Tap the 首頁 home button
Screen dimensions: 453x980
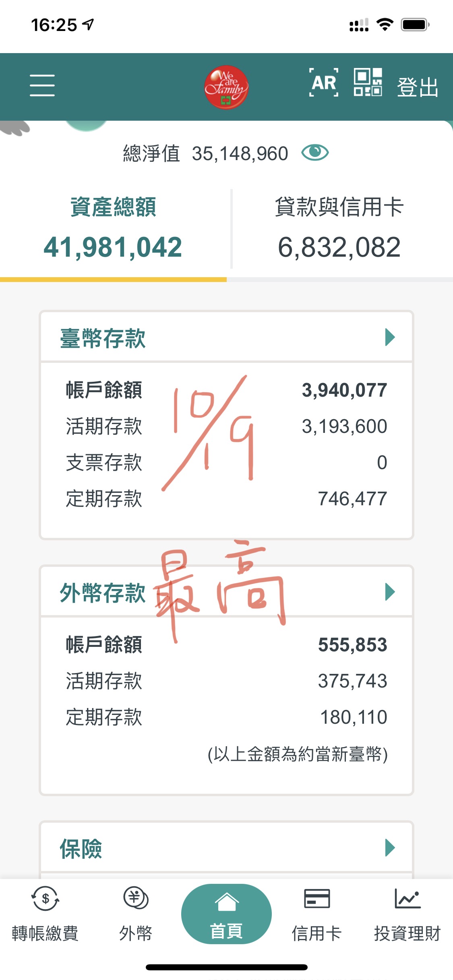226,914
